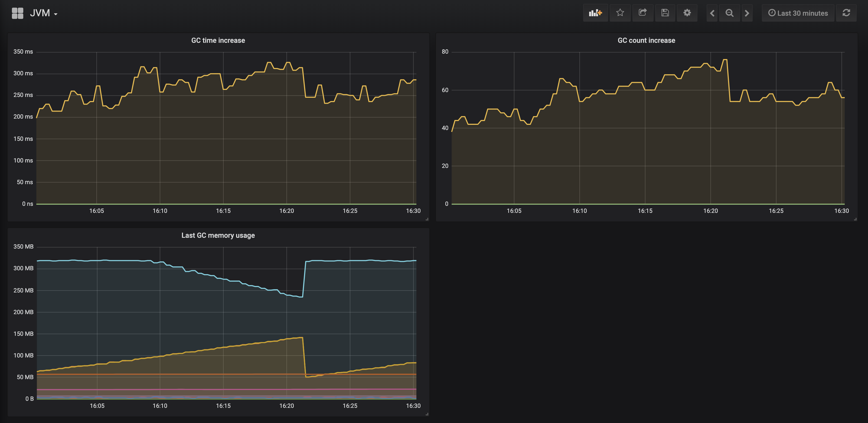The height and width of the screenshot is (423, 868).
Task: Shift time range forward with right arrow
Action: click(747, 13)
